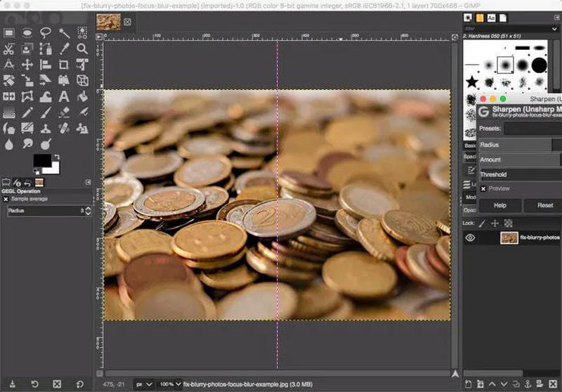Select the Shear tool
The image size is (562, 392).
click(46, 81)
